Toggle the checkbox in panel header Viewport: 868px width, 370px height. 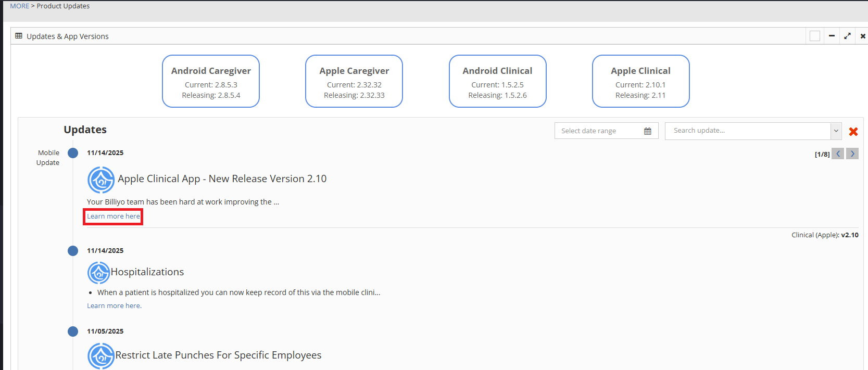(x=815, y=36)
